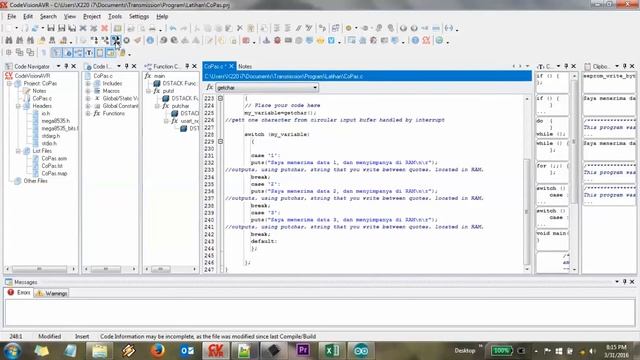Click the Redo arrow toolbar icon
640x360 pixels.
[184, 28]
